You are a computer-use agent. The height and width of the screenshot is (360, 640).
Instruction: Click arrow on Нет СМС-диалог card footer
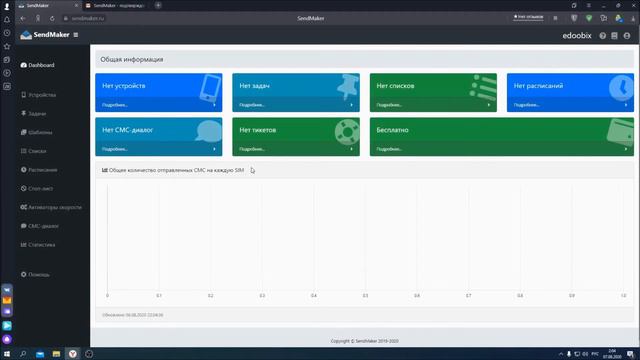tap(214, 149)
